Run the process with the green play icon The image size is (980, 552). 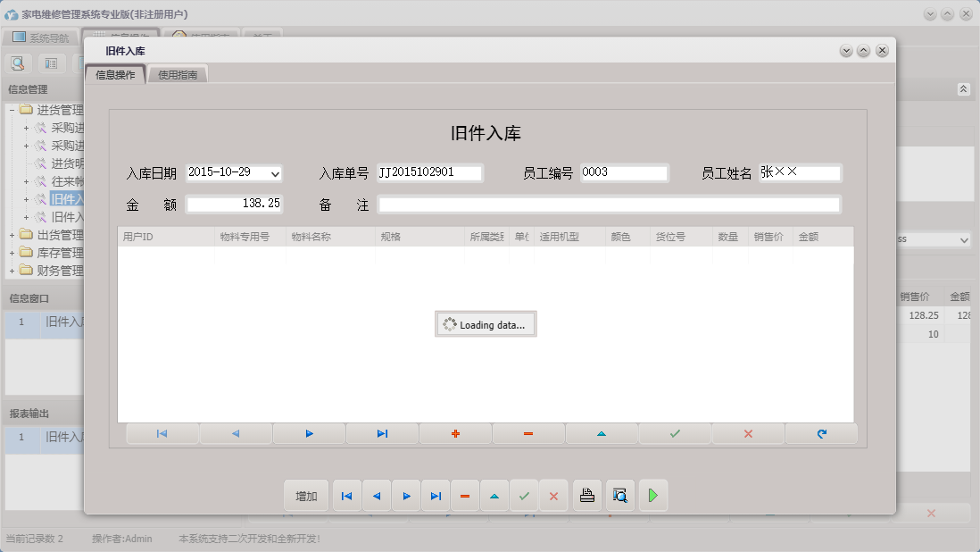pos(652,495)
